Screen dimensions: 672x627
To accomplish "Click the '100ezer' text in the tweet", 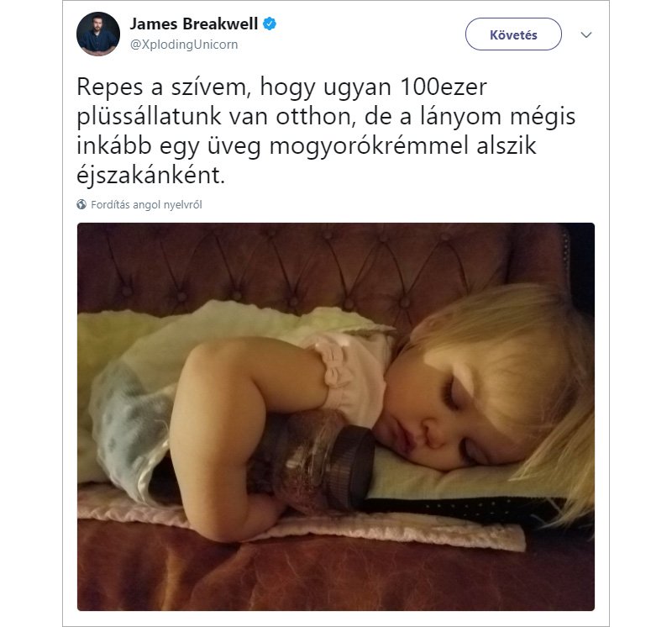I will tap(444, 87).
